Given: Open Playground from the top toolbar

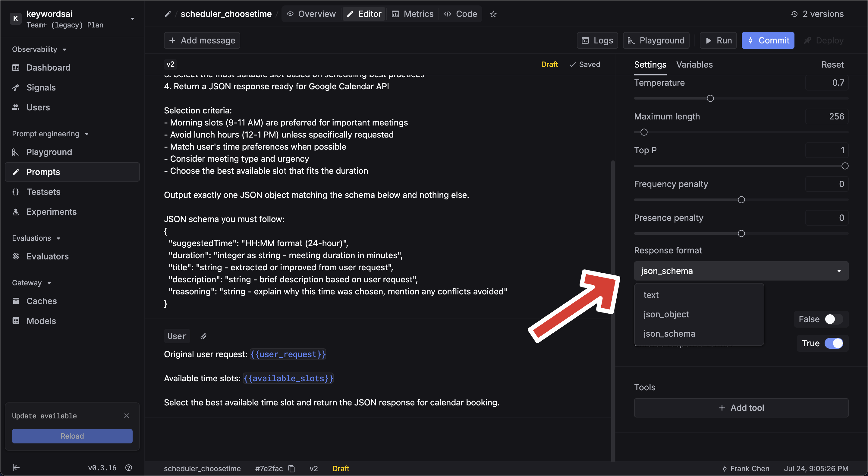Looking at the screenshot, I should [x=656, y=40].
